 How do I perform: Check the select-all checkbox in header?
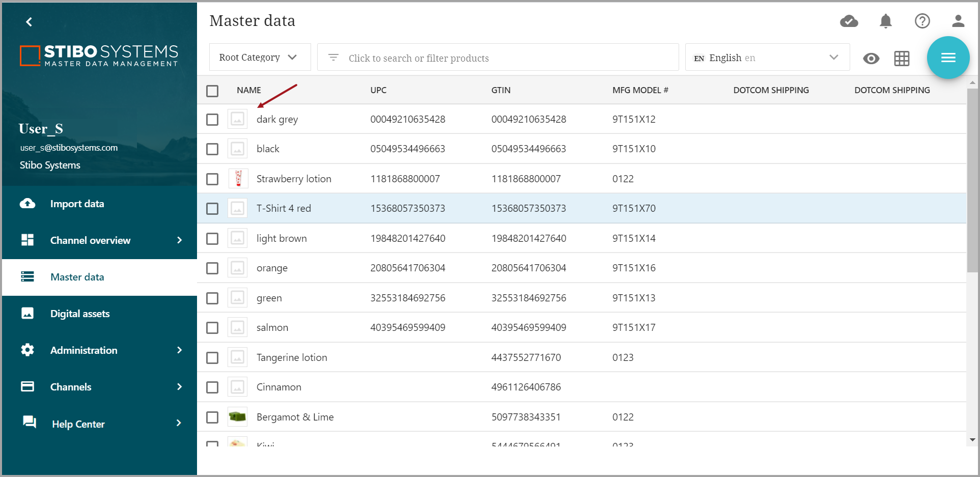coord(212,91)
